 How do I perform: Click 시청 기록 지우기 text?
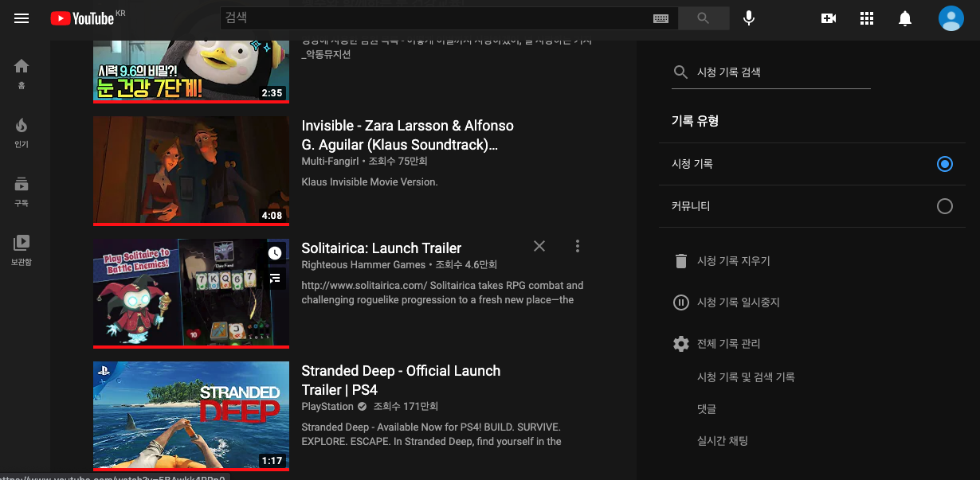[734, 261]
